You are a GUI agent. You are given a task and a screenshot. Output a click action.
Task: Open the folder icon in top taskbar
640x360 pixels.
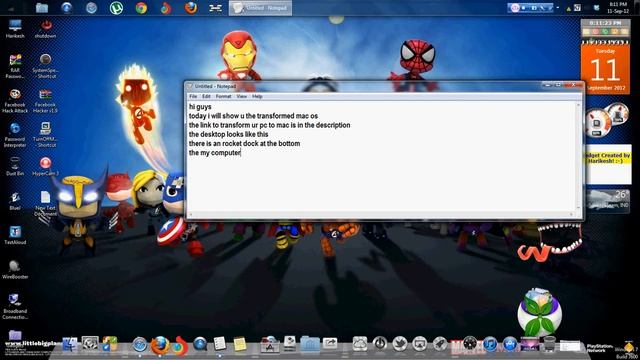pos(42,8)
